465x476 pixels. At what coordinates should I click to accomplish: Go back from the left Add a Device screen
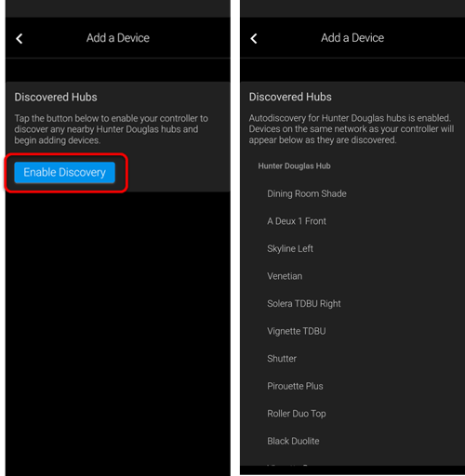(20, 39)
